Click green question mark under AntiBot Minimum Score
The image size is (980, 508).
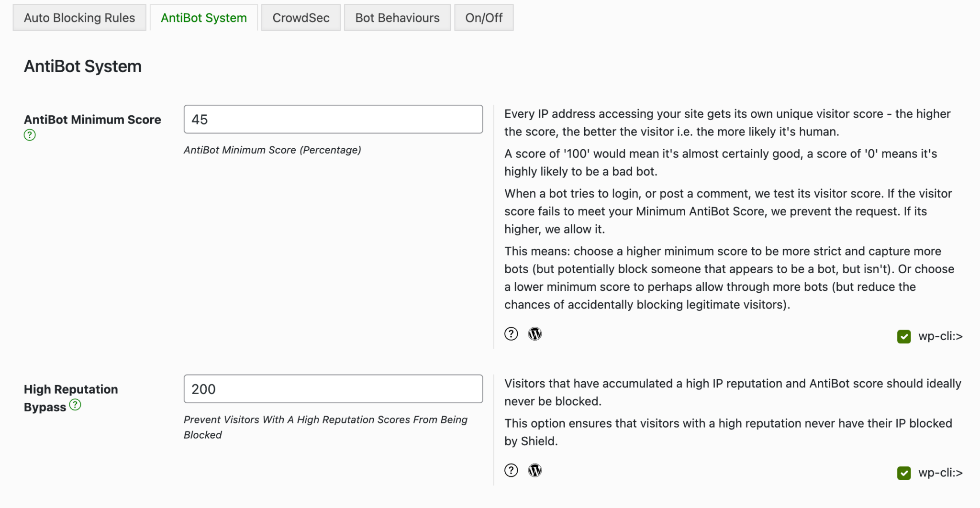[x=30, y=135]
